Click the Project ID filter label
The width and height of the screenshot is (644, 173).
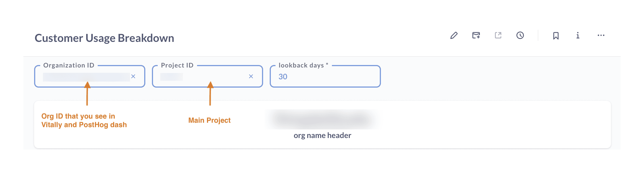point(178,65)
